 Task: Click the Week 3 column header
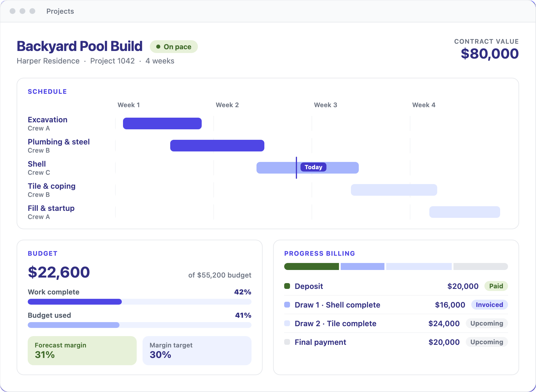coord(325,105)
